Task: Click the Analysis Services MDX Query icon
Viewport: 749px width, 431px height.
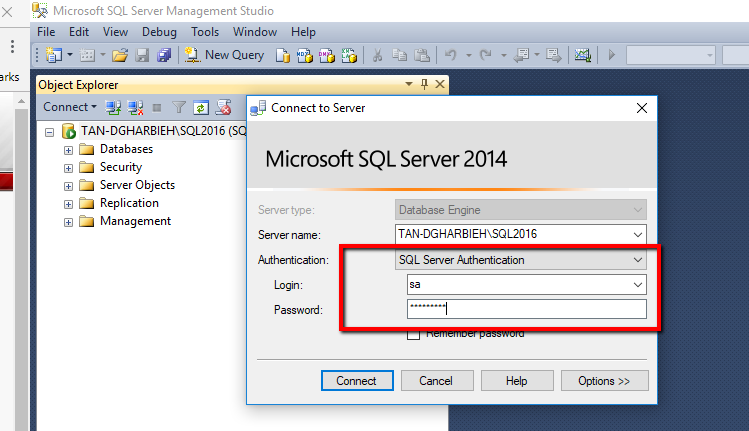Action: [305, 55]
